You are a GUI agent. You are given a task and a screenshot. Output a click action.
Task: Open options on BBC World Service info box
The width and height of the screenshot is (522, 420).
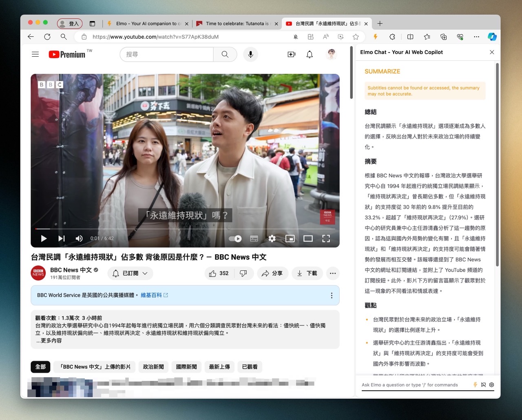[332, 295]
